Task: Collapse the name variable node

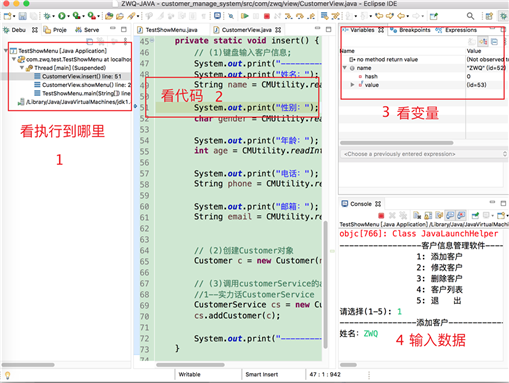Action: (345, 68)
